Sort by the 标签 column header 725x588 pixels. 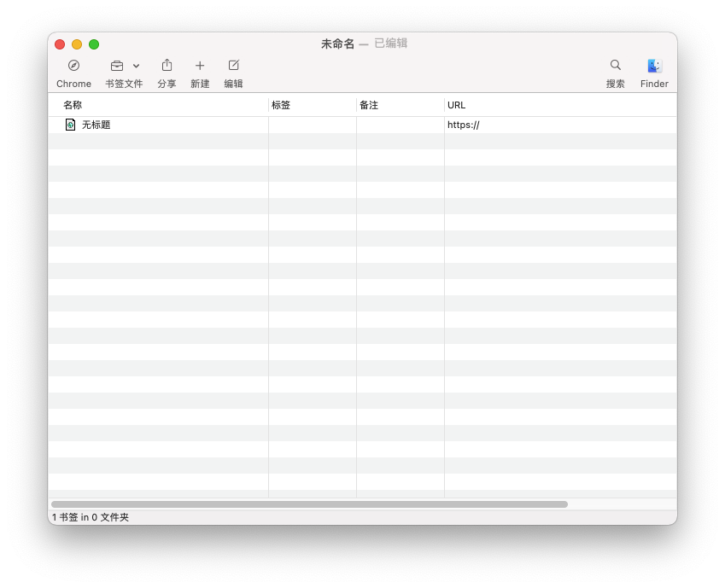point(313,105)
